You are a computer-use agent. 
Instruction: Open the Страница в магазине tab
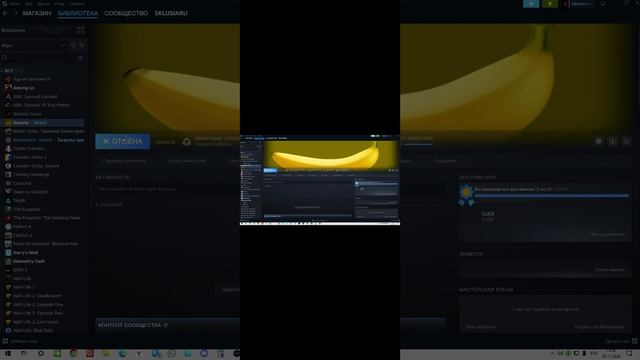(124, 161)
